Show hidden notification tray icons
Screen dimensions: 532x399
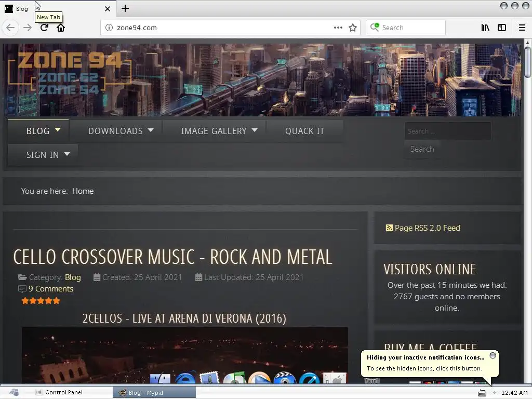(x=495, y=393)
